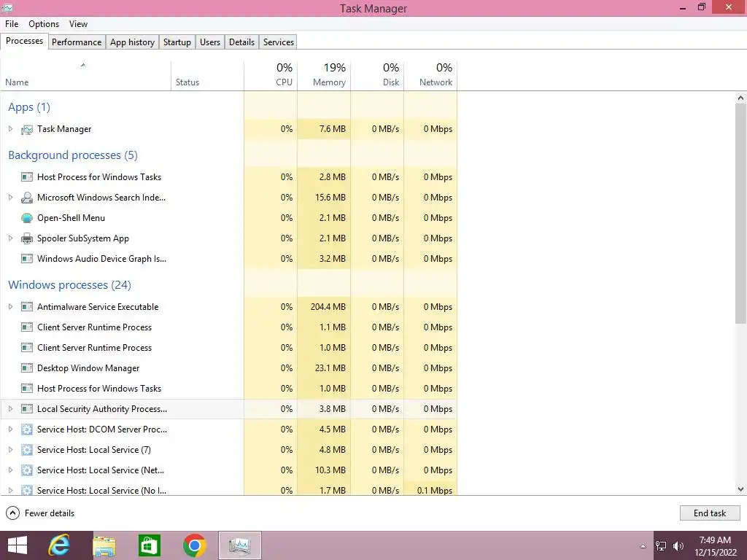Sort by the Status column header
The image size is (747, 560).
[207, 76]
